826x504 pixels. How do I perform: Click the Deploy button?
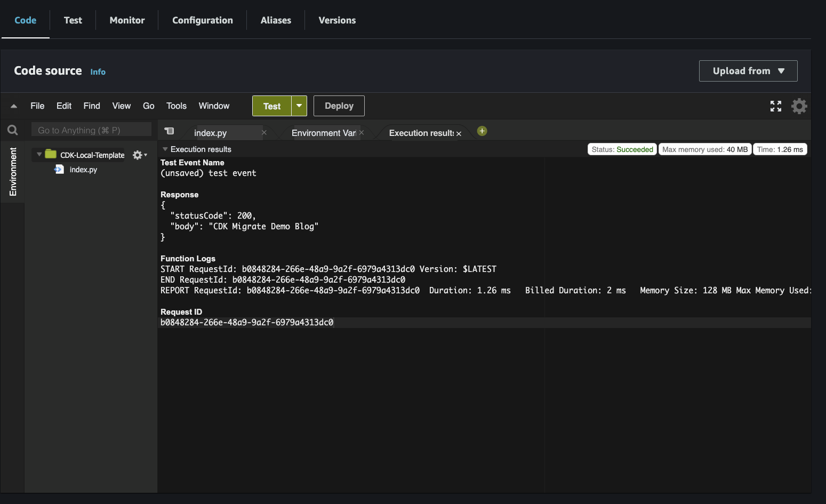(339, 106)
